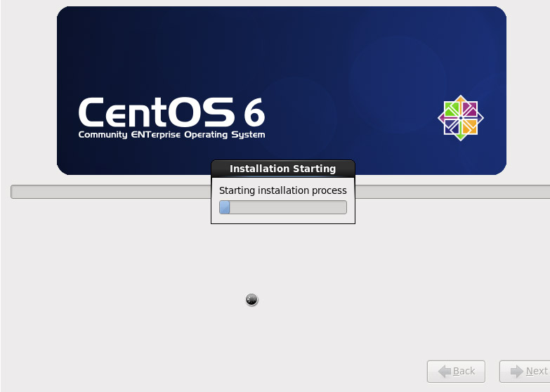Click the 'Community ENTerprise Operating System' tagline

pos(172,135)
